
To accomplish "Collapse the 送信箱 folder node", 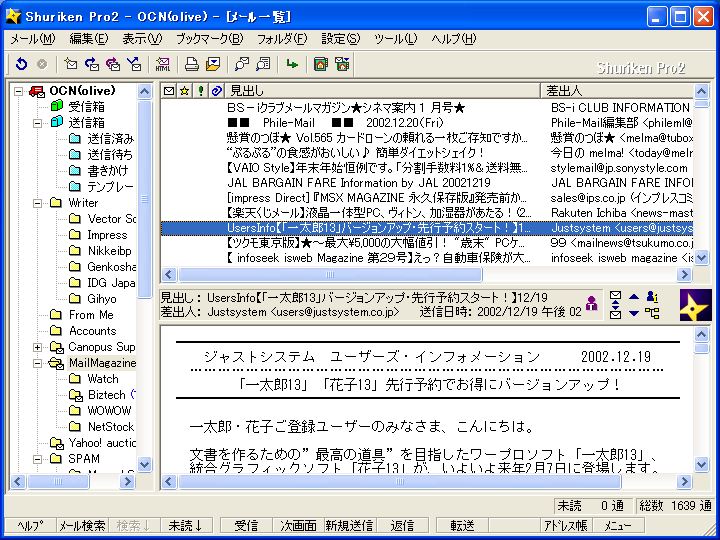I will [37, 123].
